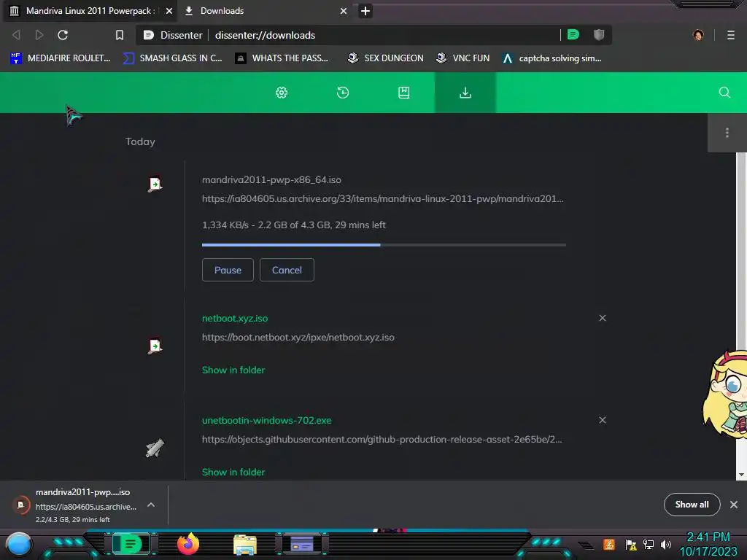Open the netboot.xyz.iso file link
Viewport: 747px width, 560px height.
click(x=235, y=318)
